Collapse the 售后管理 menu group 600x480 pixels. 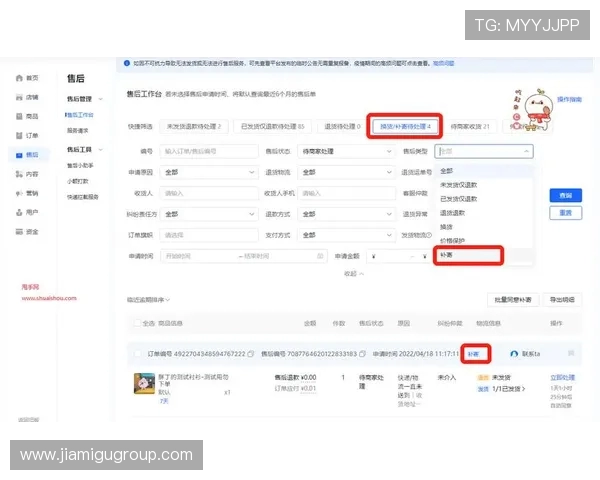[x=101, y=99]
